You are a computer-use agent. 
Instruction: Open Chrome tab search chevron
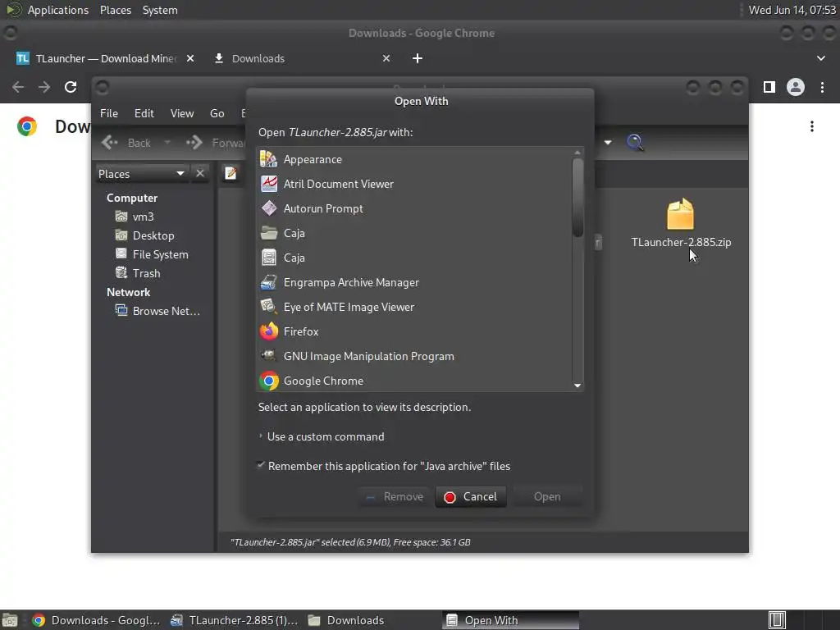pyautogui.click(x=820, y=58)
